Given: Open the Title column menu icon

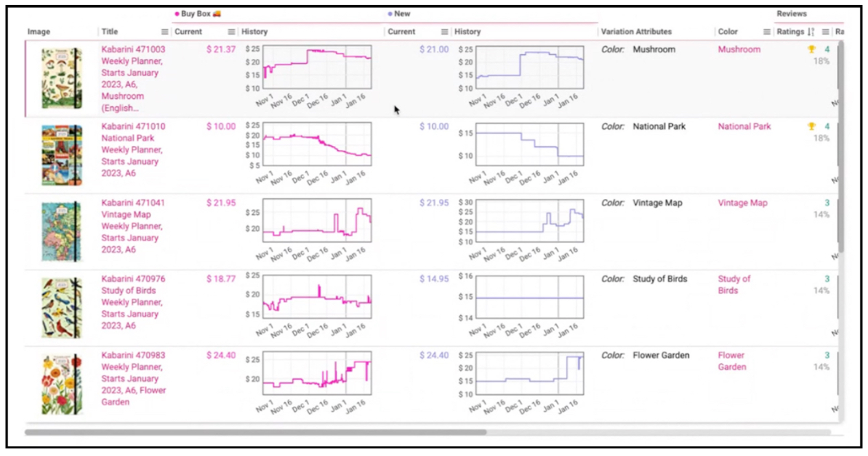Looking at the screenshot, I should click(x=165, y=32).
